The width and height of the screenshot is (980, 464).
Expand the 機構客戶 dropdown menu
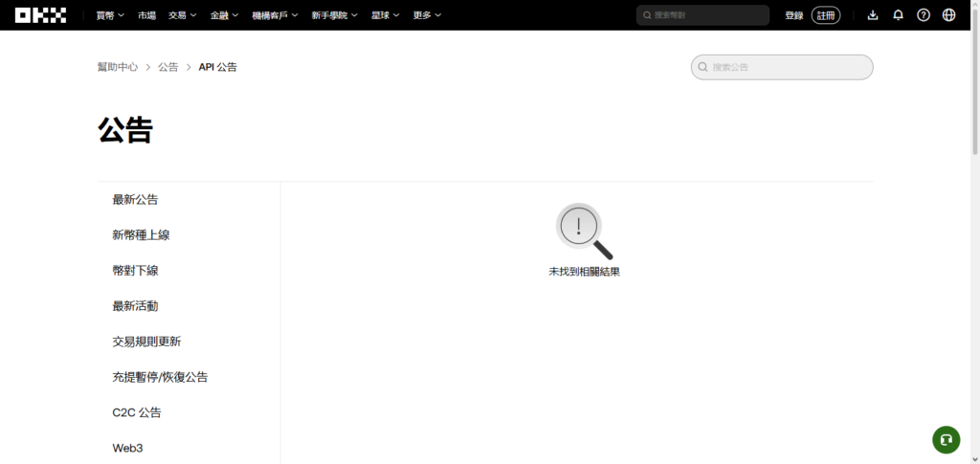[x=275, y=15]
